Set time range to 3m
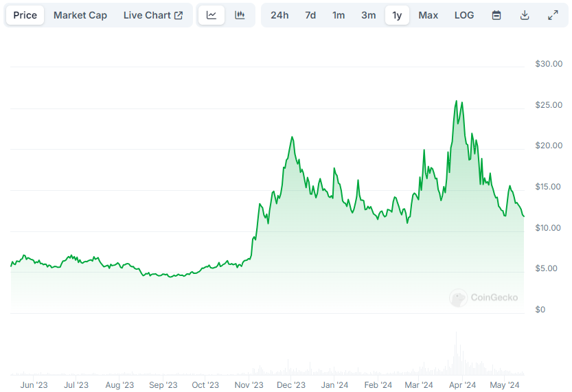Image resolution: width=572 pixels, height=392 pixels. tap(369, 15)
